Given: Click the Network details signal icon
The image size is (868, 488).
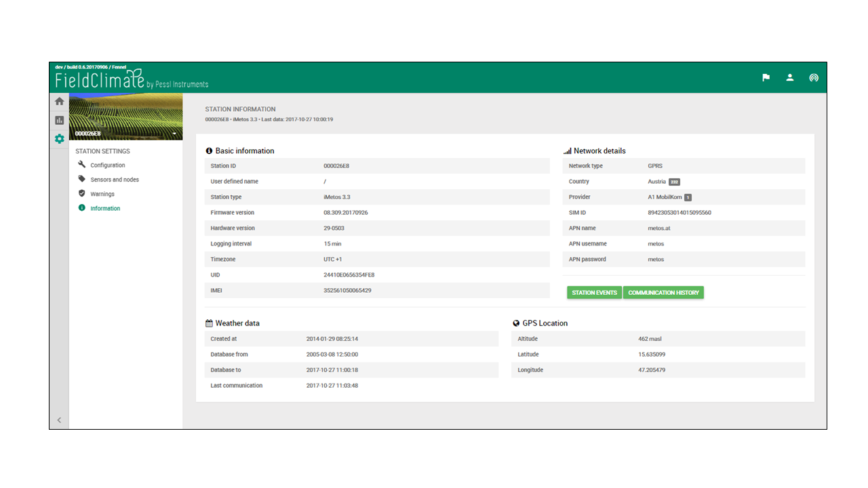Looking at the screenshot, I should coord(568,151).
